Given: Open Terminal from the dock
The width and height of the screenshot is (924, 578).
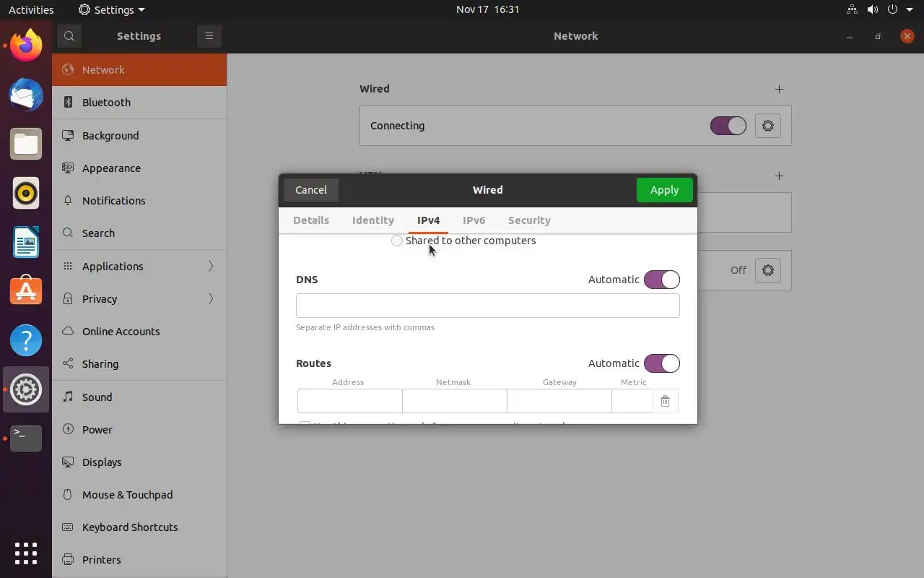Looking at the screenshot, I should (x=26, y=439).
